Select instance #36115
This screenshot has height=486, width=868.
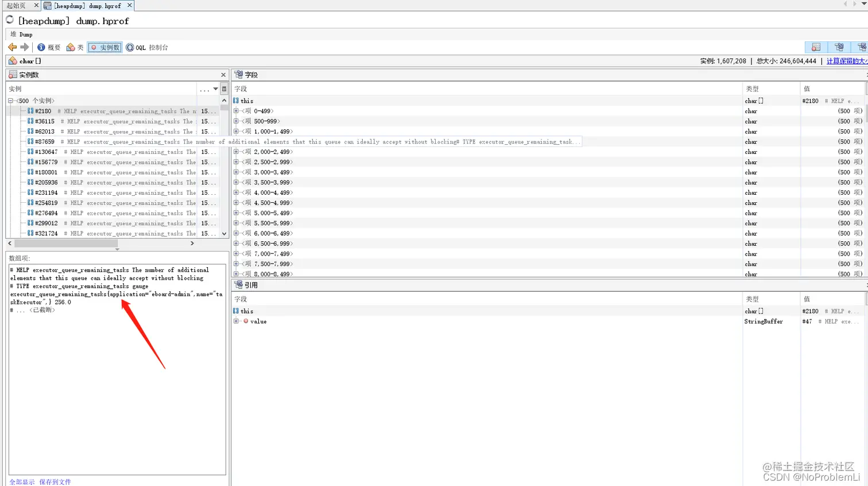click(x=113, y=121)
